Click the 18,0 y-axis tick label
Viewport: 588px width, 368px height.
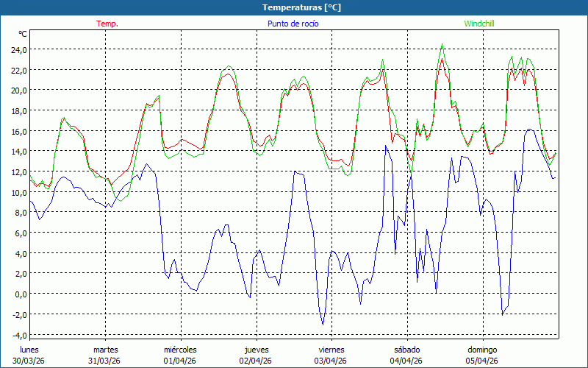click(18, 110)
